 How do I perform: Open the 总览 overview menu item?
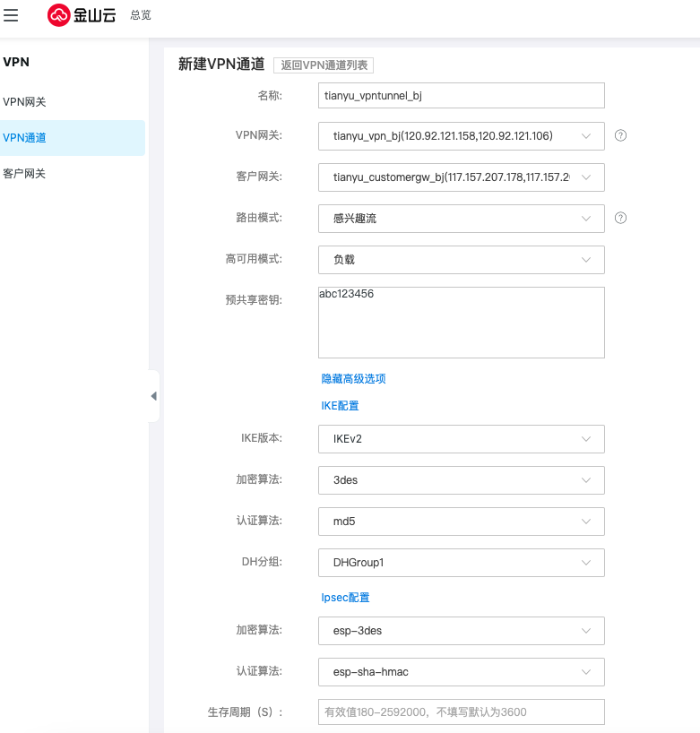(x=140, y=15)
